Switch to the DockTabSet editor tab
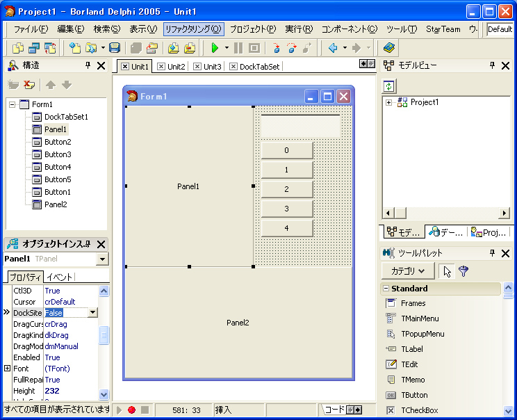The width and height of the screenshot is (517, 420). click(255, 67)
